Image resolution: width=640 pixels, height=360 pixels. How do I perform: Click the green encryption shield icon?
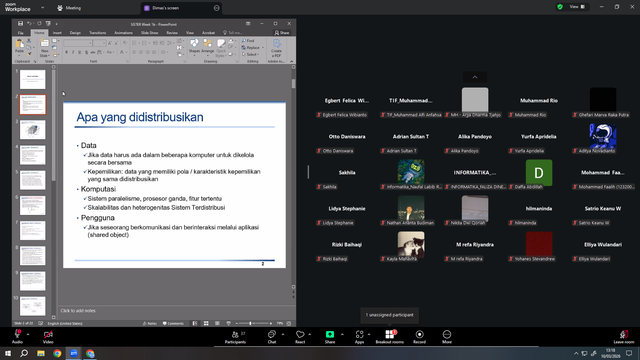(x=560, y=7)
